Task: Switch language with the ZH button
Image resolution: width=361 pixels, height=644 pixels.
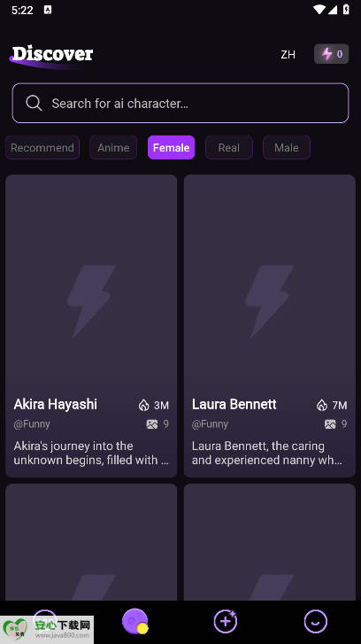Action: pyautogui.click(x=288, y=54)
